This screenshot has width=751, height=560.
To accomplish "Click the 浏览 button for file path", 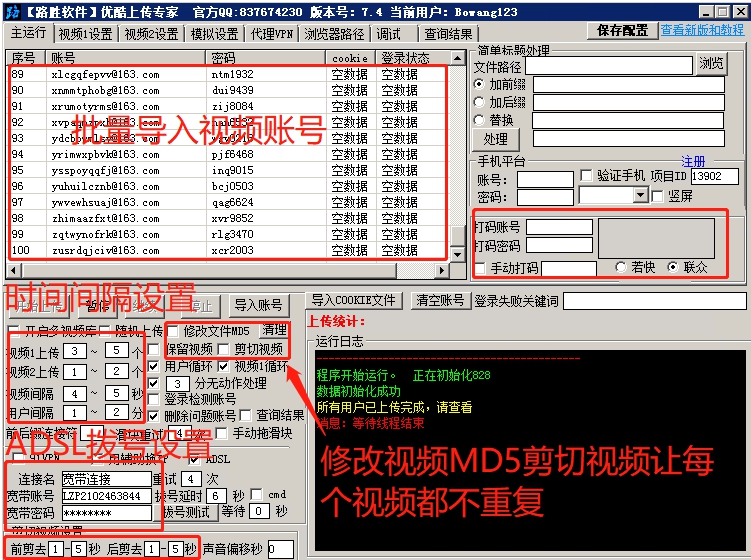I will [711, 64].
